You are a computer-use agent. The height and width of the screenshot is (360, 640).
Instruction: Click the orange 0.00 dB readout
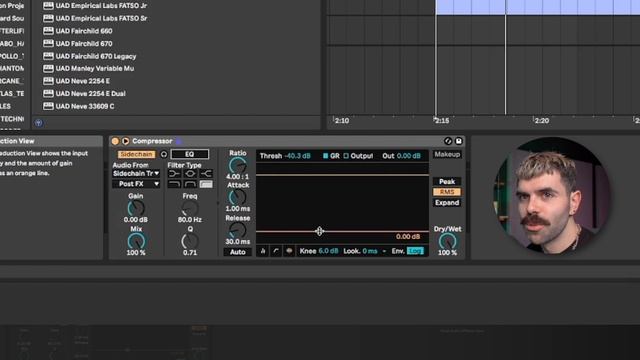point(408,237)
